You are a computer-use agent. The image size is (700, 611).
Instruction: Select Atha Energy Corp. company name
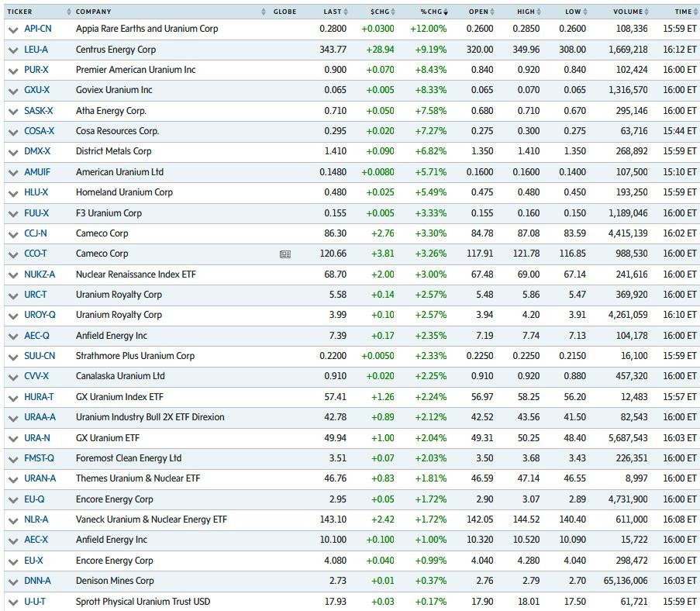pos(111,110)
